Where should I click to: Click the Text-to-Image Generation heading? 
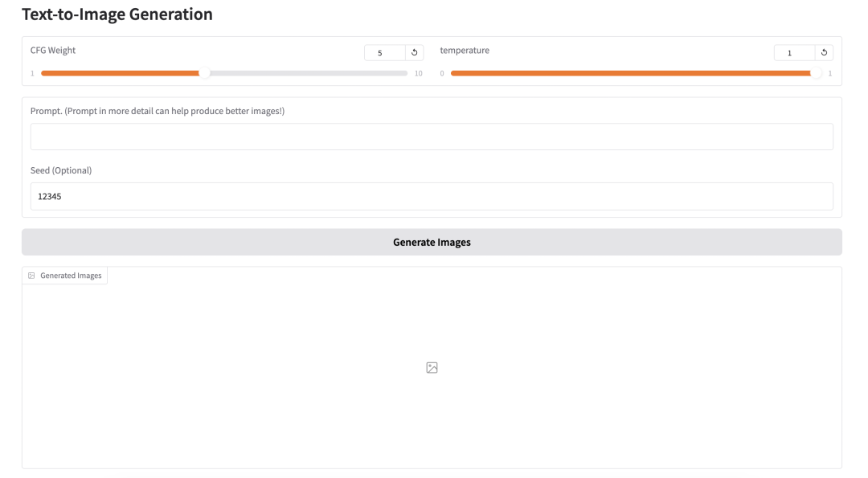pos(117,14)
